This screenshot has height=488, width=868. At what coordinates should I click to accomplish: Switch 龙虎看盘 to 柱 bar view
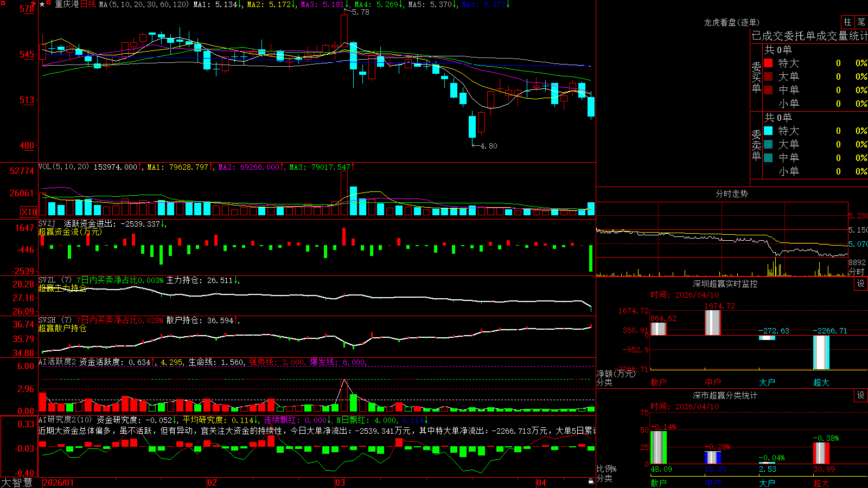tap(847, 22)
